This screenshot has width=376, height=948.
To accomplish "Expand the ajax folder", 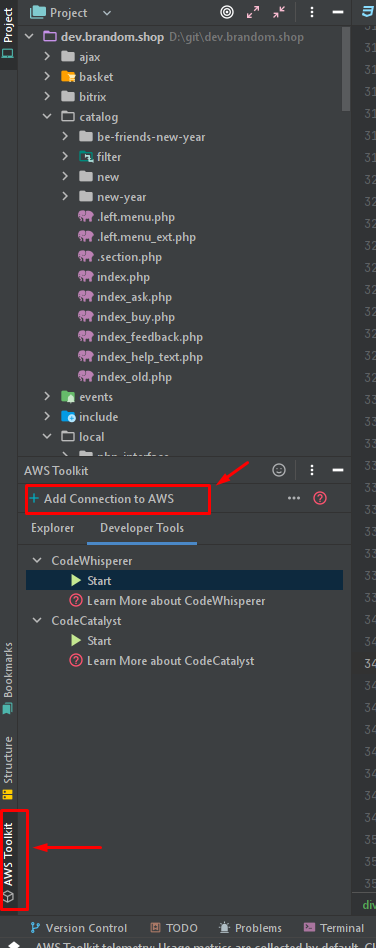I will point(47,57).
